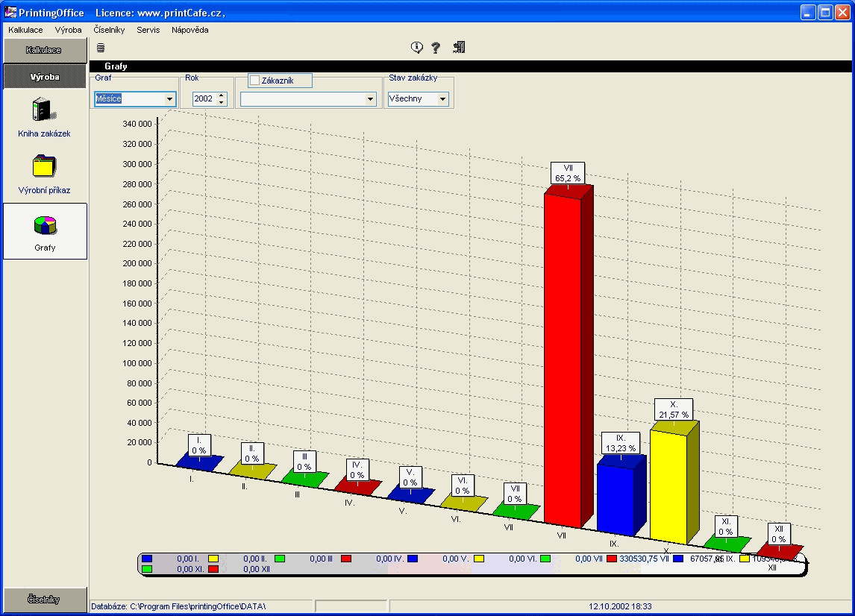
Task: Open the Výrobní příkaz folder icon
Action: pyautogui.click(x=44, y=166)
